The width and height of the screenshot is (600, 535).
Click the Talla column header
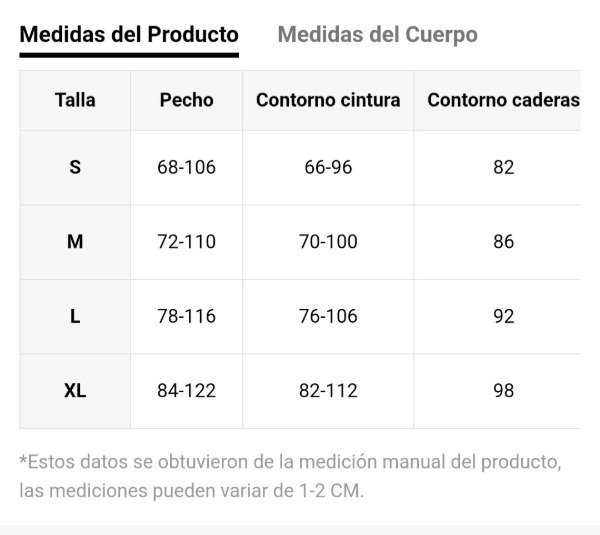(75, 100)
